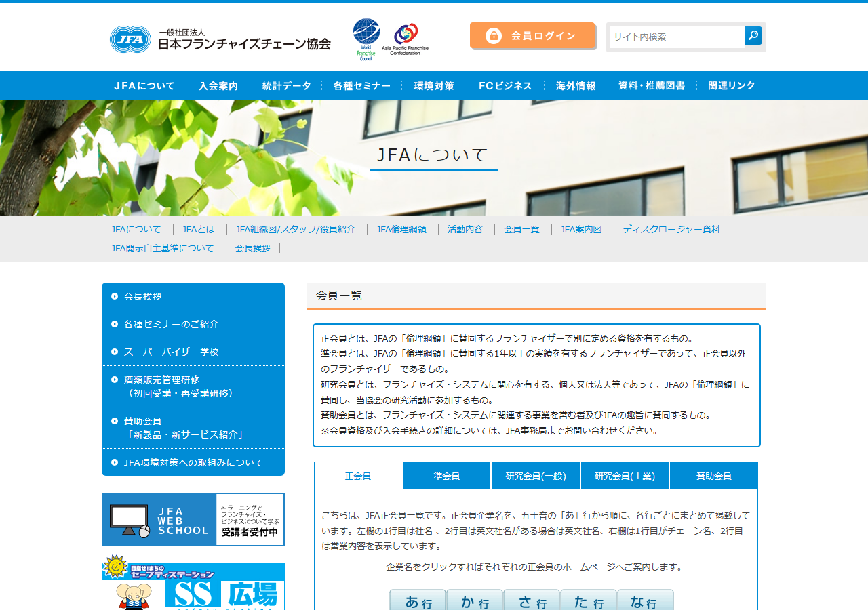Open スーパーバイザー学校 in the sidebar

(193, 352)
